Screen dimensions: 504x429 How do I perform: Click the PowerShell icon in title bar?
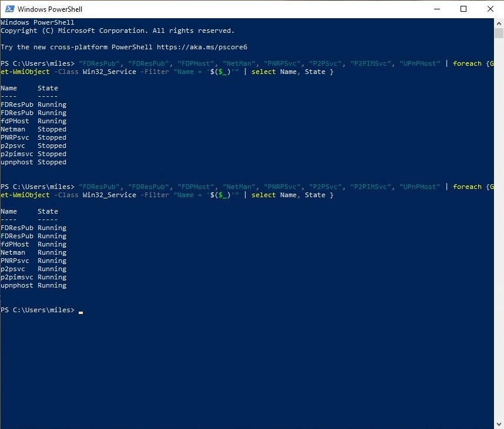click(x=9, y=9)
